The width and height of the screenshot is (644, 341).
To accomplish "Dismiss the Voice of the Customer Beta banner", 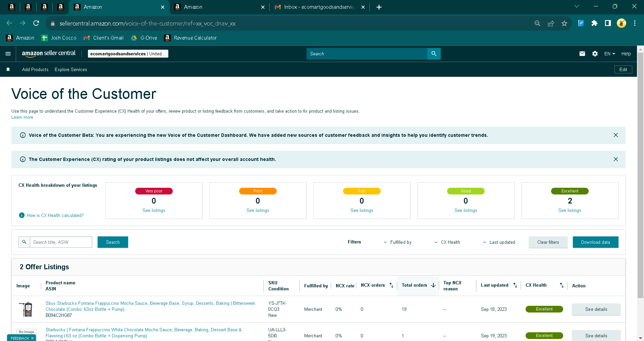I will [616, 135].
